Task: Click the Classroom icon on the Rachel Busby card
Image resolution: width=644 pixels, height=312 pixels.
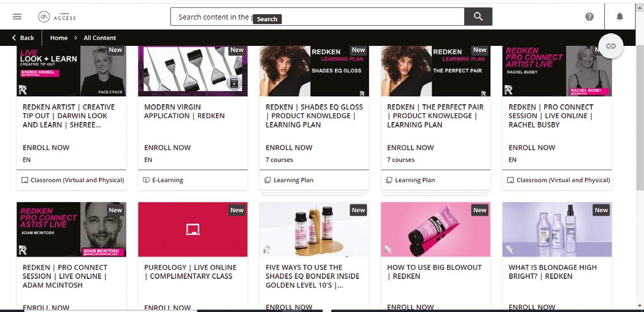Action: [x=510, y=180]
